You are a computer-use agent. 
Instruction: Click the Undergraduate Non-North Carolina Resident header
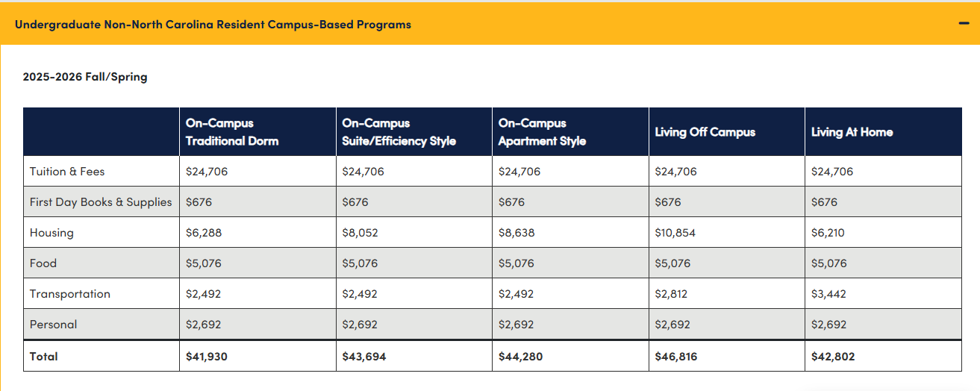pyautogui.click(x=213, y=25)
